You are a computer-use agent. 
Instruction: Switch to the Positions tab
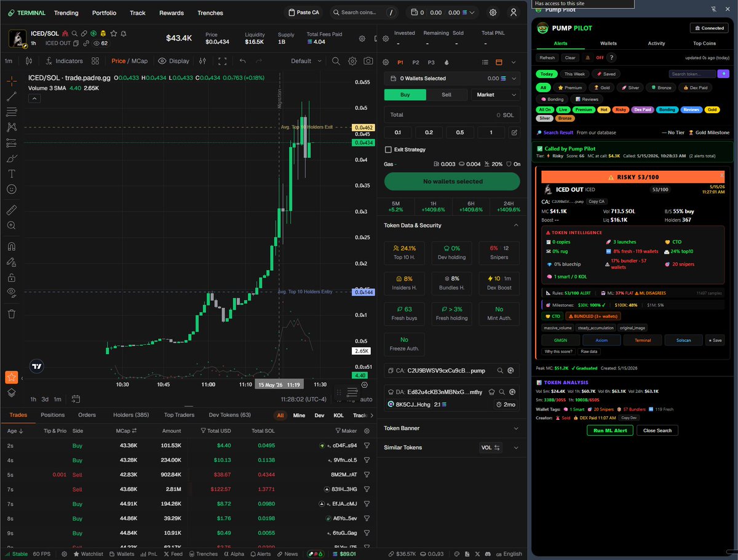53,415
